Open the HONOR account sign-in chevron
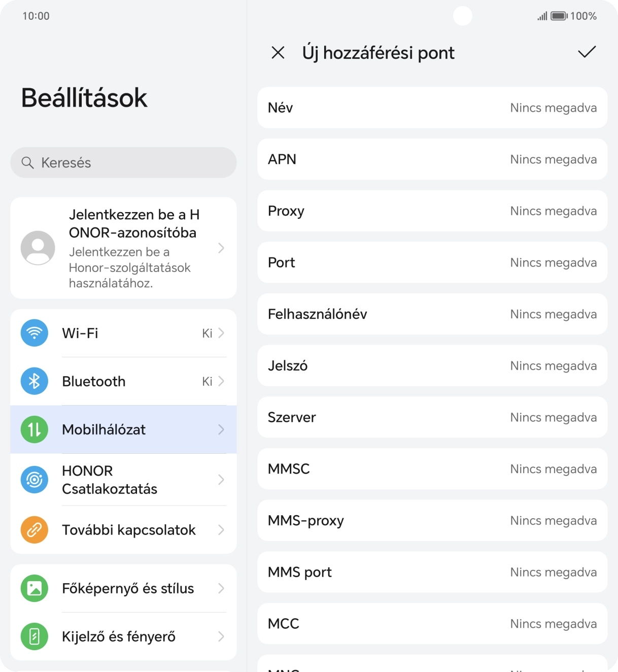 coord(221,248)
